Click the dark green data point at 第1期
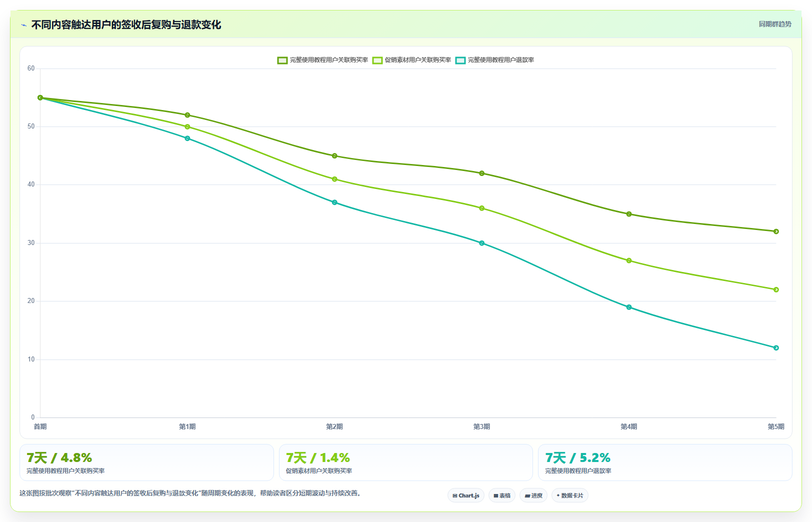The height and width of the screenshot is (522, 812). 187,115
